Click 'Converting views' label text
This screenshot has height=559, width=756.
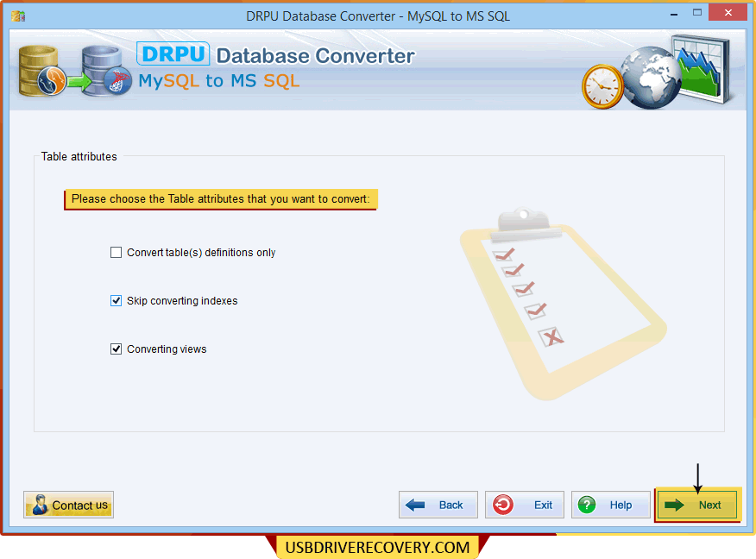coord(167,349)
